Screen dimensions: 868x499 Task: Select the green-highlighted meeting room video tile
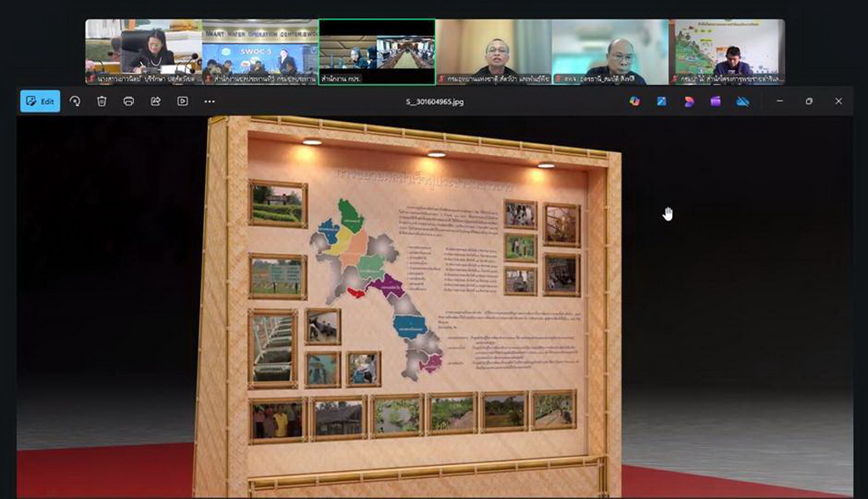377,51
